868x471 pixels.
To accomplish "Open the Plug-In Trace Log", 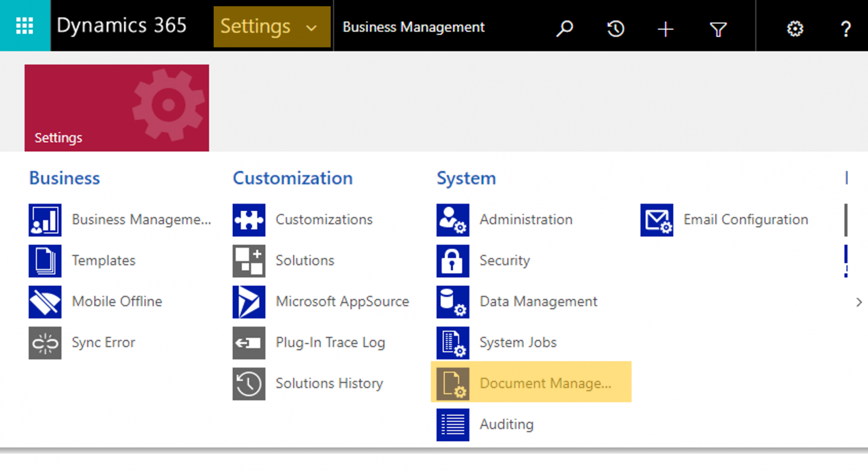I will tap(330, 343).
